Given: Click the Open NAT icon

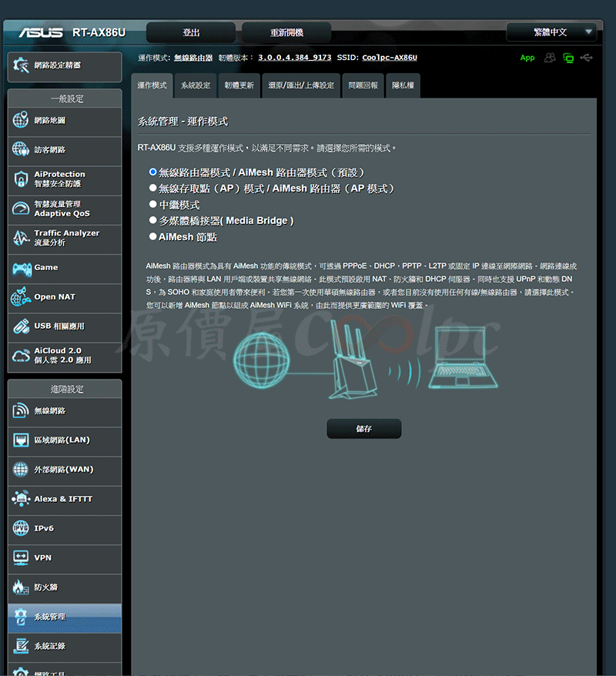Looking at the screenshot, I should (x=21, y=296).
